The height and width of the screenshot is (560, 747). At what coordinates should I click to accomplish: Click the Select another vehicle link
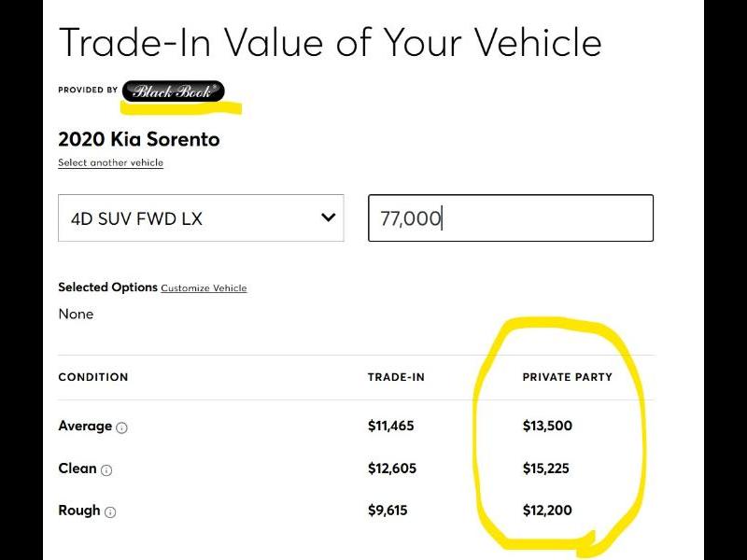(109, 161)
